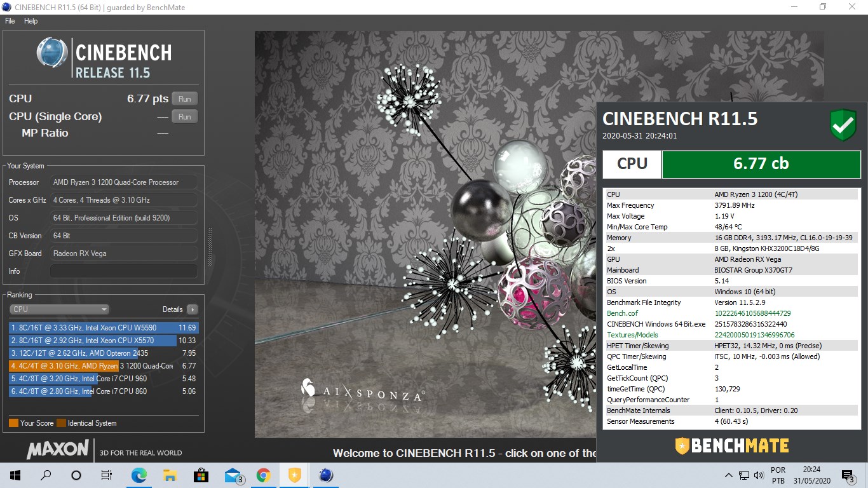This screenshot has width=868, height=488.
Task: Select ranking row Intel Core i7 CPU 960
Action: [x=104, y=379]
